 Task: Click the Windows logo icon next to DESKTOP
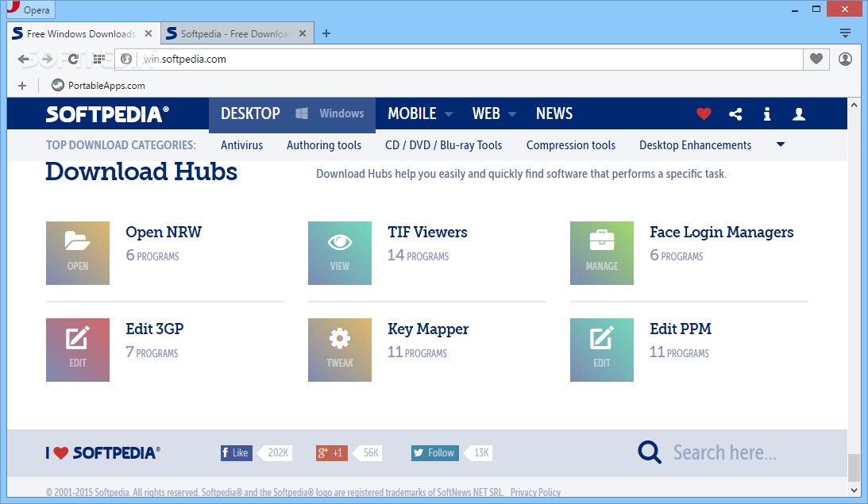[302, 113]
